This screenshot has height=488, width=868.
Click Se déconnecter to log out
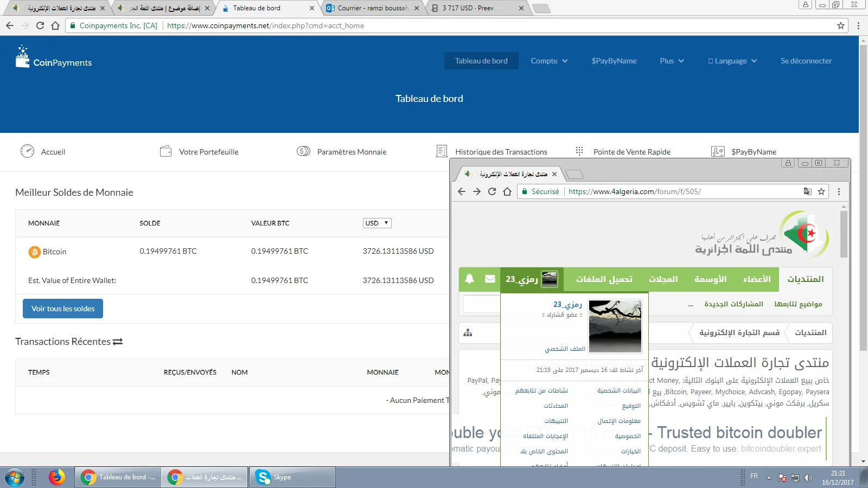[806, 61]
